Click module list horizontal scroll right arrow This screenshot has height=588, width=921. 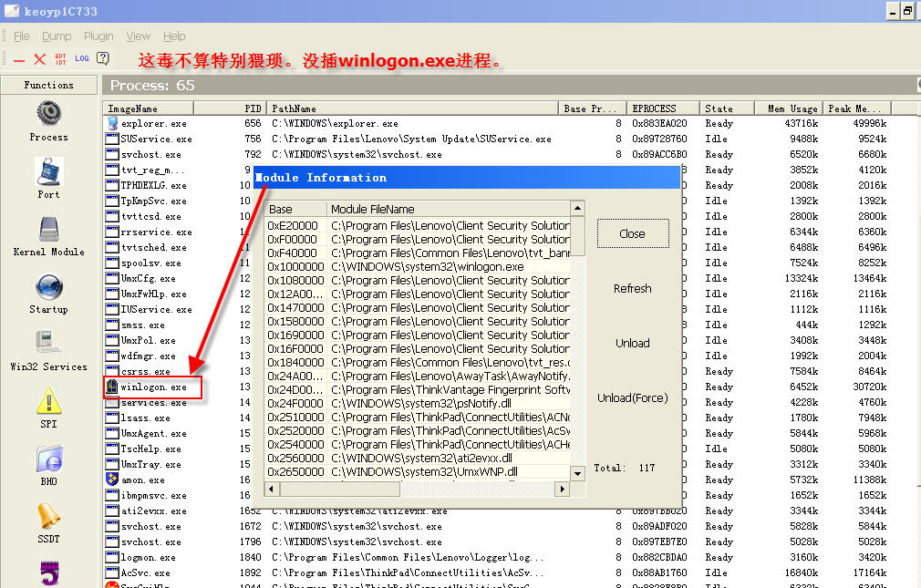click(562, 489)
